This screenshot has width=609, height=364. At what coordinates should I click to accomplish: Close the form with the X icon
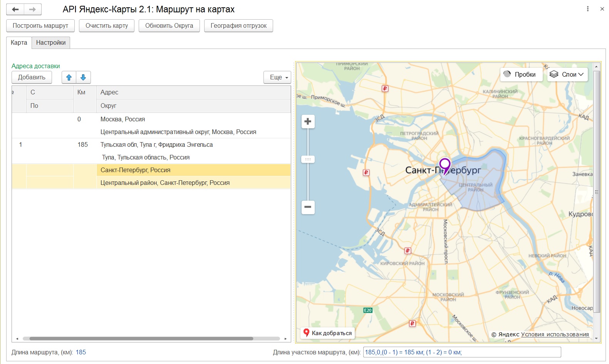click(602, 9)
